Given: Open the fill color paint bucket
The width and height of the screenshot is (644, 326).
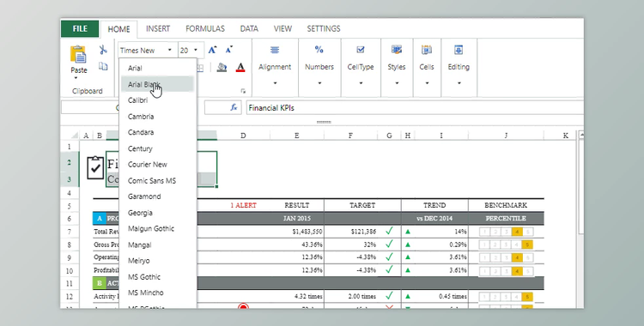Looking at the screenshot, I should [222, 67].
